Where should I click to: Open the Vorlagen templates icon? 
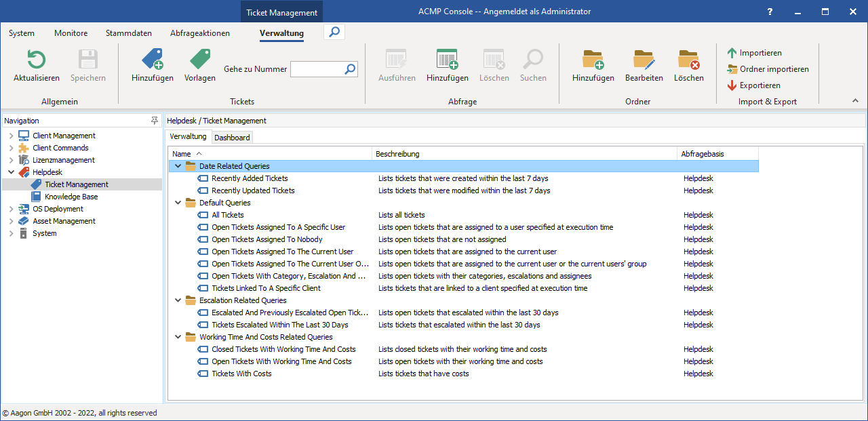click(x=200, y=60)
